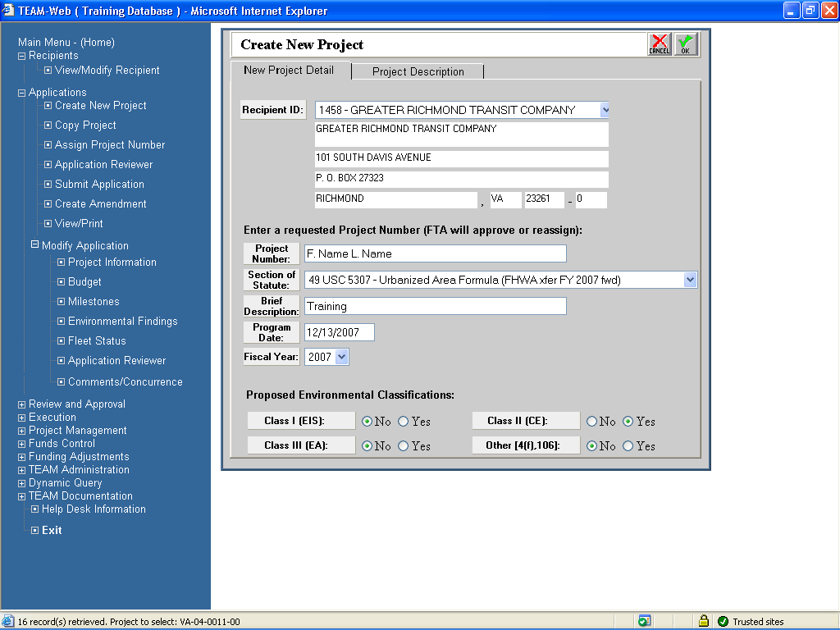The image size is (840, 630).
Task: Select Yes for Class I (EIS)
Action: [404, 422]
